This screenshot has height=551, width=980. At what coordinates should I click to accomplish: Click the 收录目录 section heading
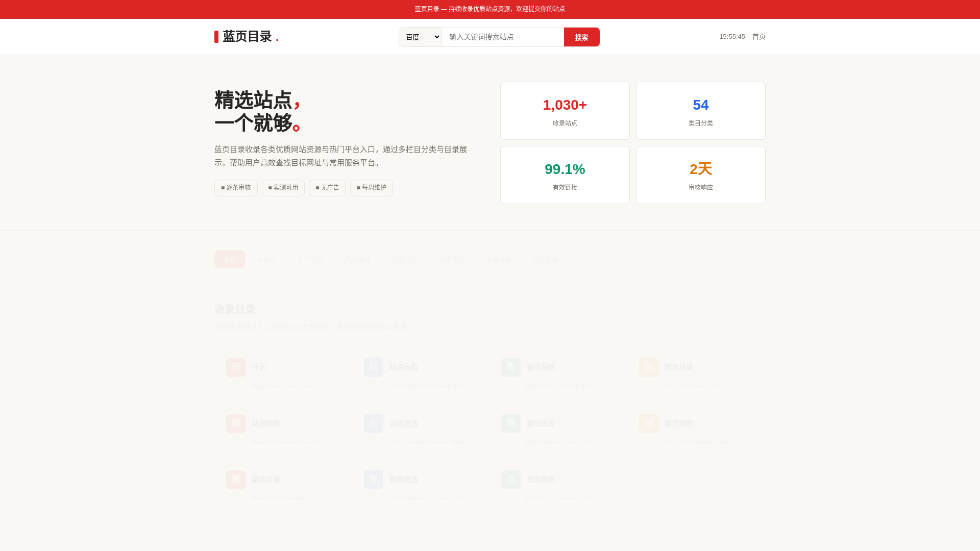(235, 309)
